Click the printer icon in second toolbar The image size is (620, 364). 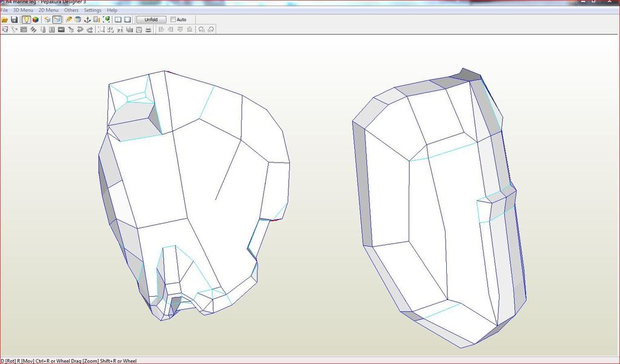(x=149, y=29)
